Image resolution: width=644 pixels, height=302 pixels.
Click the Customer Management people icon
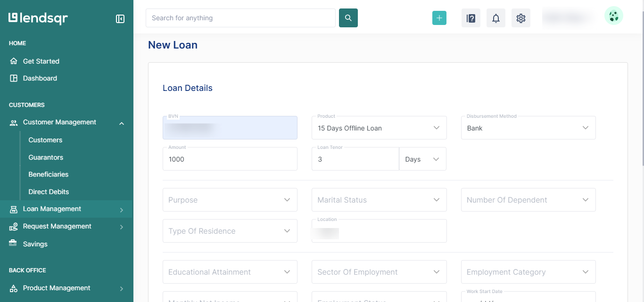(x=14, y=122)
